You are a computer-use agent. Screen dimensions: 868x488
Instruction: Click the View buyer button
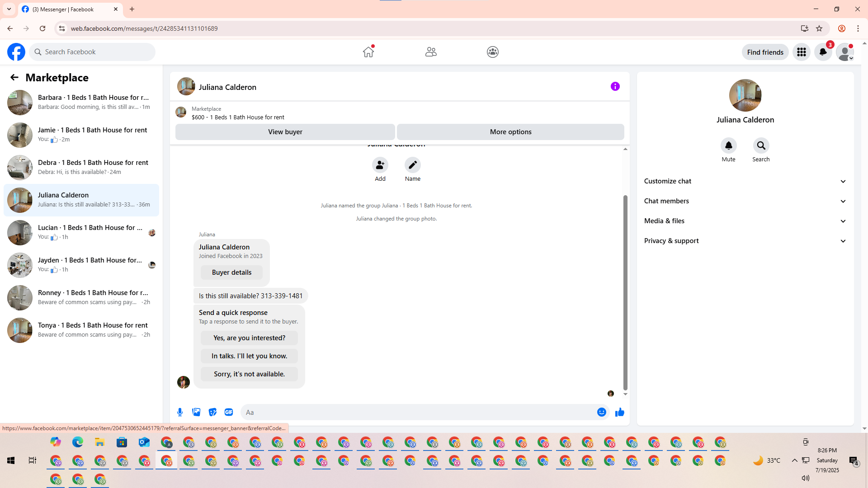coord(285,132)
